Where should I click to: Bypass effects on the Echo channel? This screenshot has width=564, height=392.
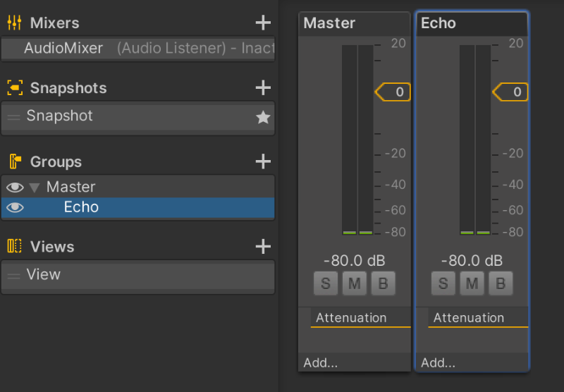pyautogui.click(x=501, y=283)
